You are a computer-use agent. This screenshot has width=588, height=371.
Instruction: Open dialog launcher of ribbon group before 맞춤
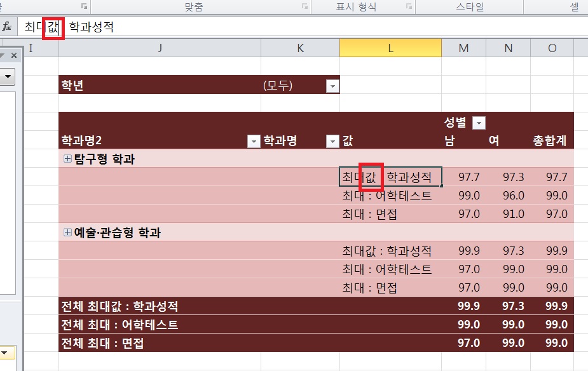84,6
